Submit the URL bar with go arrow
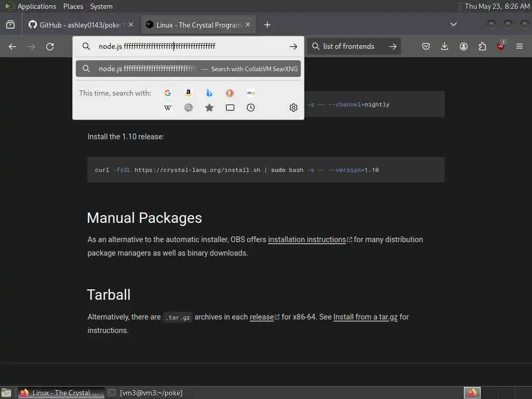The height and width of the screenshot is (399, 532). click(294, 46)
